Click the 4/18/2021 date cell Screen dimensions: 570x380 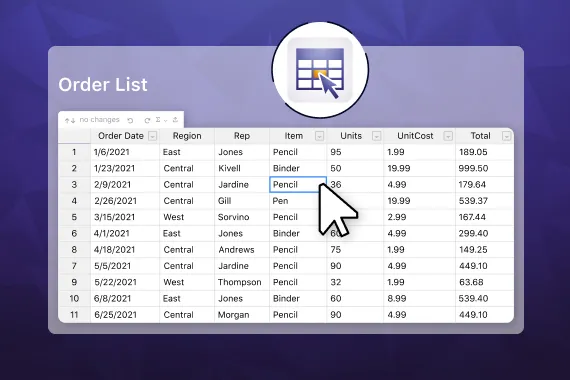(125, 250)
